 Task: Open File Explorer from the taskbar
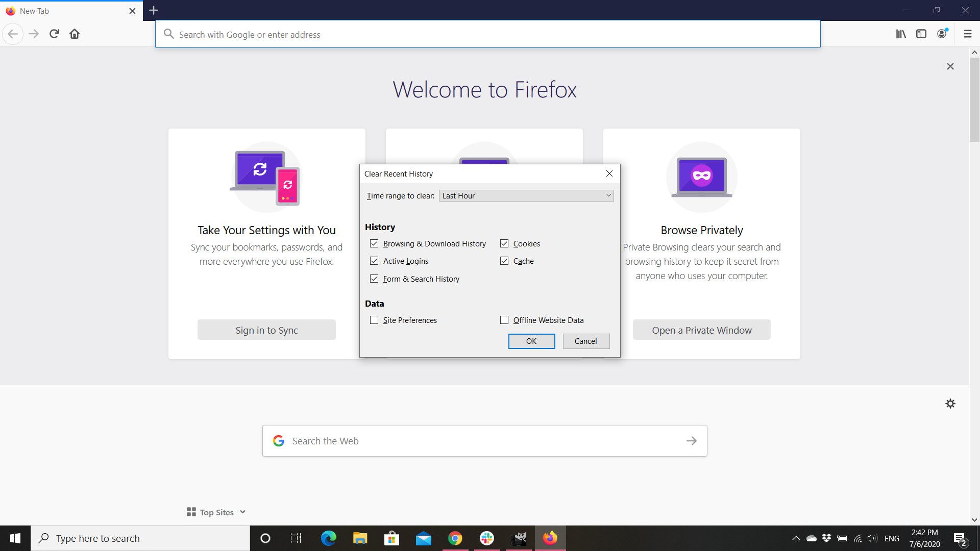[360, 538]
